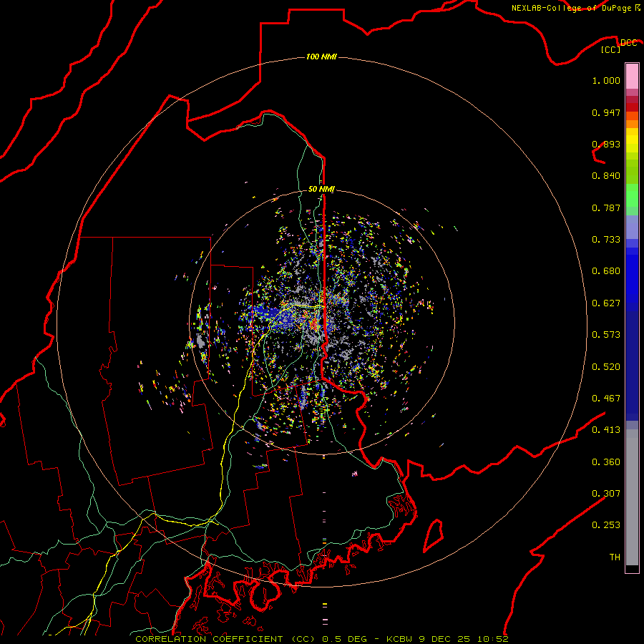Viewport: 644px width, 644px height.
Task: Click the 0.573 legend value
Action: point(606,335)
